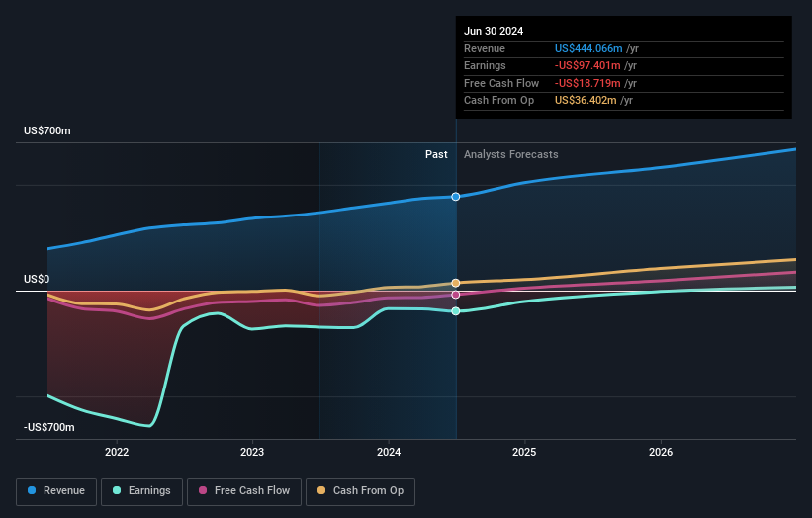Click the Free Cash Flow label in tooltip
The image size is (812, 518).
(x=501, y=83)
